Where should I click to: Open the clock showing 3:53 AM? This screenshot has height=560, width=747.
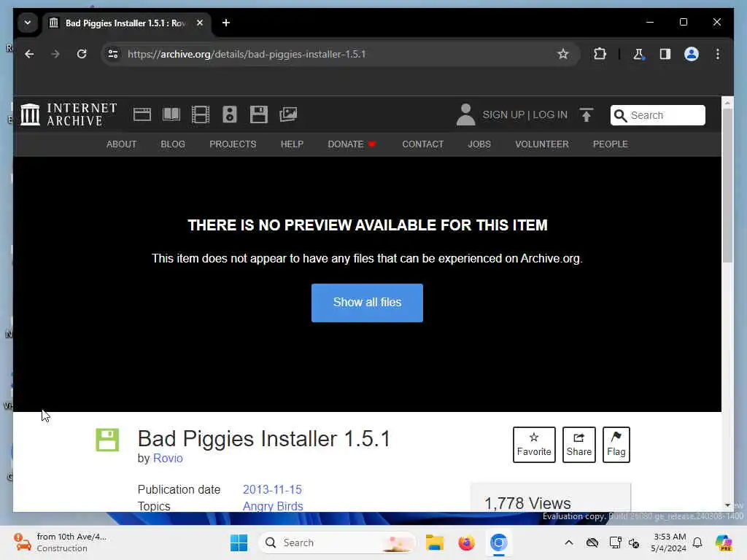click(x=669, y=542)
